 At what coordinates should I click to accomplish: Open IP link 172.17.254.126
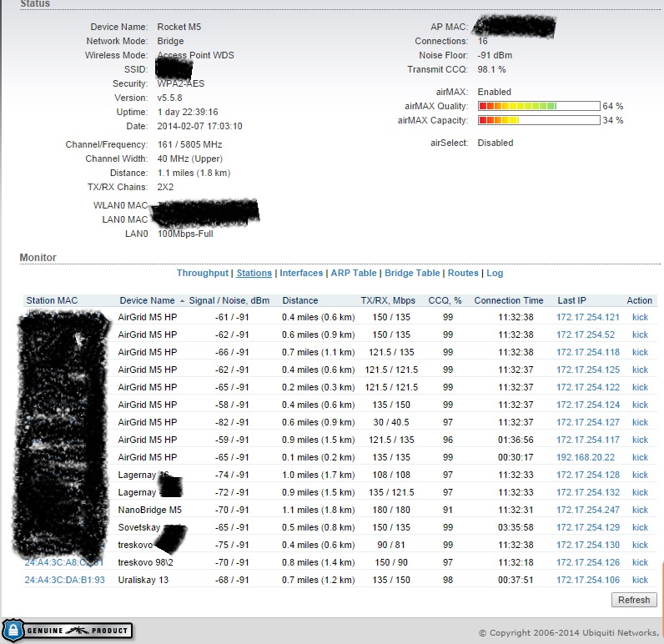[x=588, y=562]
